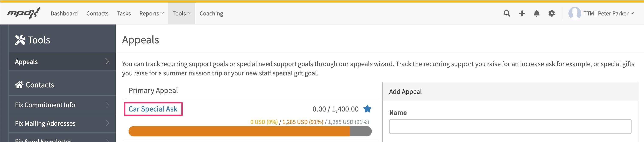Image resolution: width=644 pixels, height=142 pixels.
Task: Toggle the primary appeal star icon
Action: tap(367, 109)
